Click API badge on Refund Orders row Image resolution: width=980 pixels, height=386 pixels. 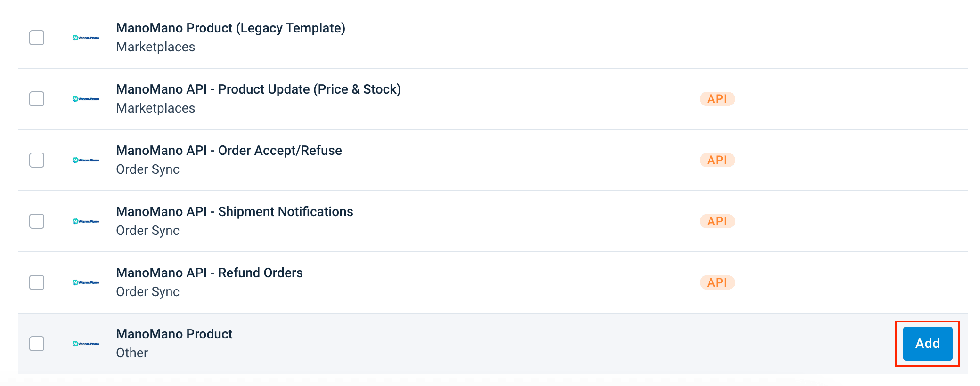tap(717, 282)
